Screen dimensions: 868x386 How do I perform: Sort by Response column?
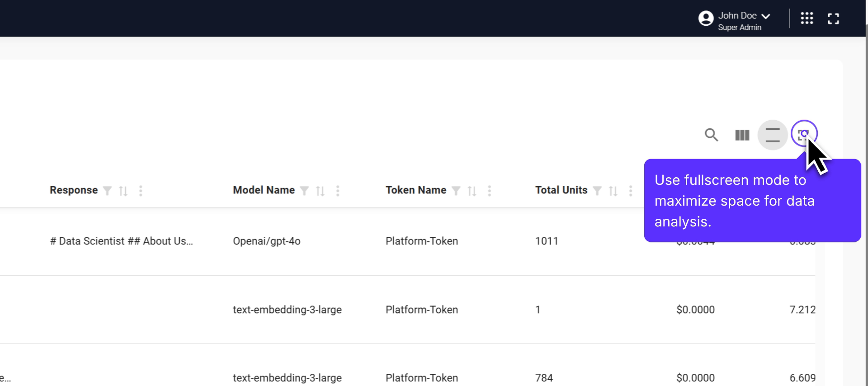pyautogui.click(x=123, y=191)
